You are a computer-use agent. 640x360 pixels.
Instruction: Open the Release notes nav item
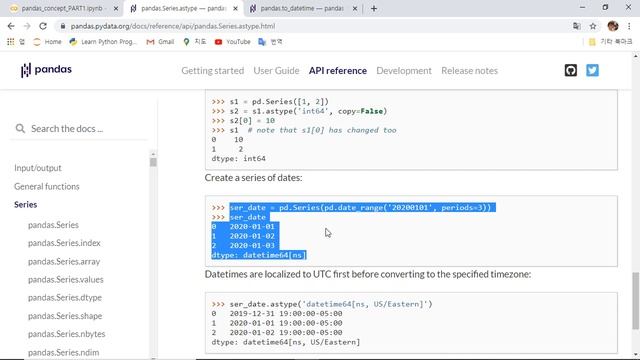coord(469,71)
